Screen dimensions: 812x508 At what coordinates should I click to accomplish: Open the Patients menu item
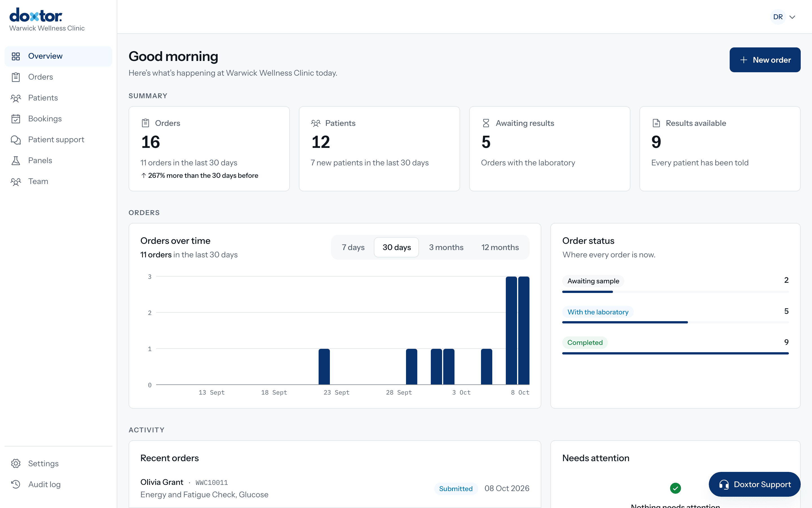[x=58, y=98]
